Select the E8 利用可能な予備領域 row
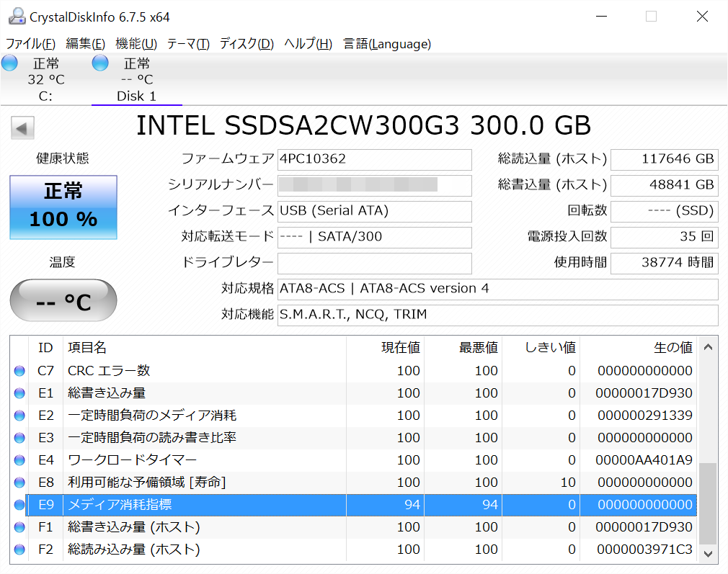The height and width of the screenshot is (574, 728). pos(360,483)
